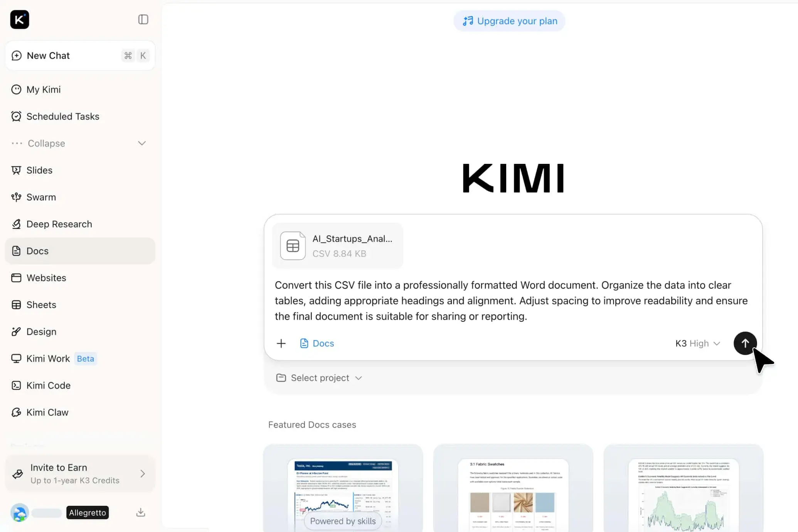Screen dimensions: 798x532
Task: Click the CSV spreadsheet file icon
Action: 293,246
